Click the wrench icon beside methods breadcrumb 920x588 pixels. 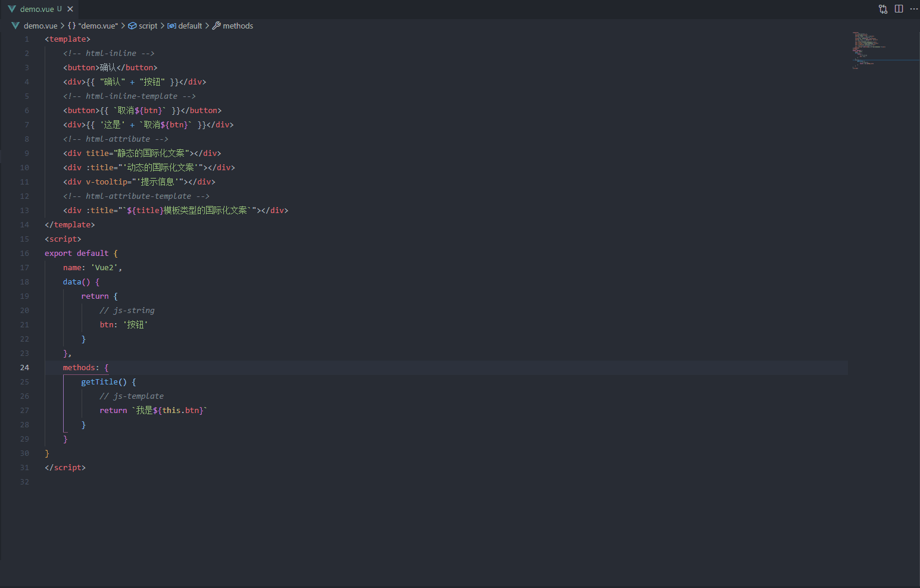pos(215,26)
